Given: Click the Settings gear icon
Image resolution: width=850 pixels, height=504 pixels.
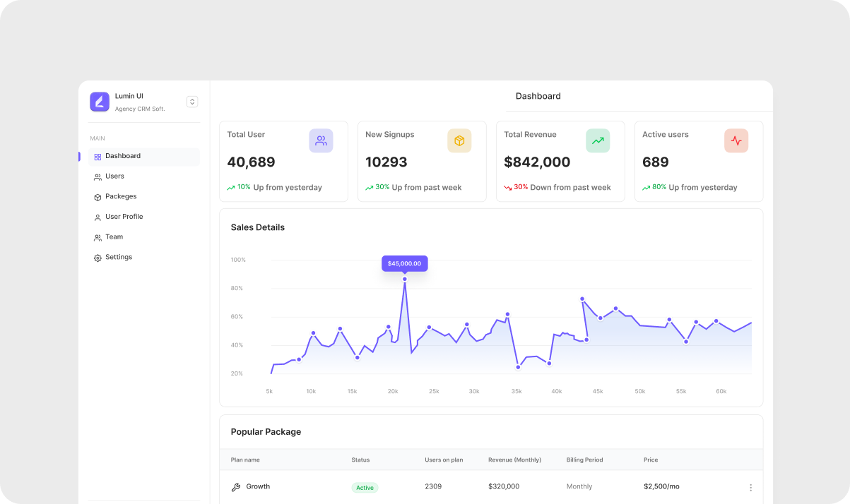Looking at the screenshot, I should (x=98, y=258).
